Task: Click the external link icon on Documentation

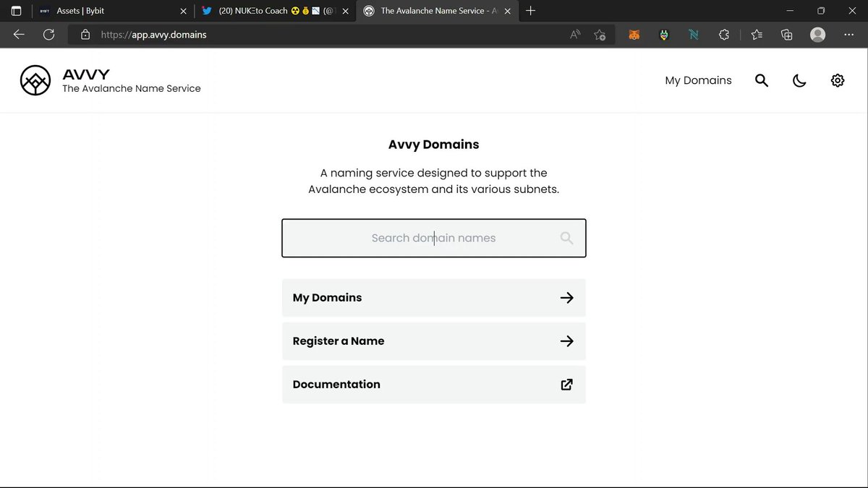Action: [567, 385]
